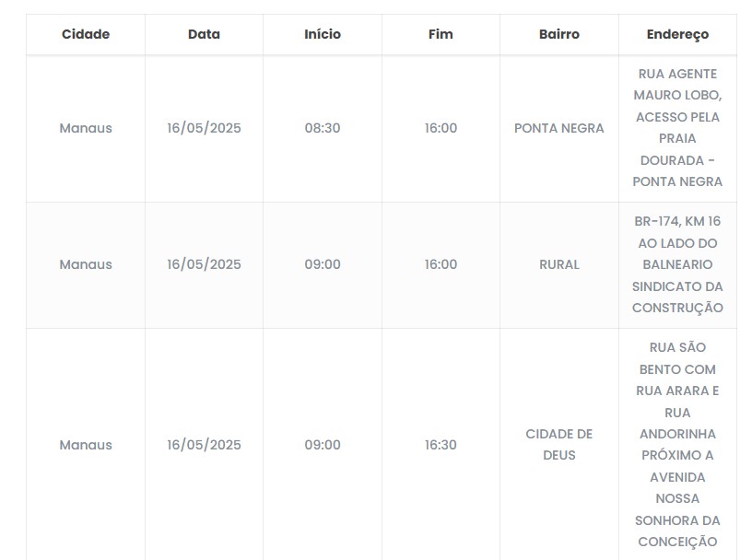Click the Endereço column header
The image size is (752, 560).
pos(677,34)
